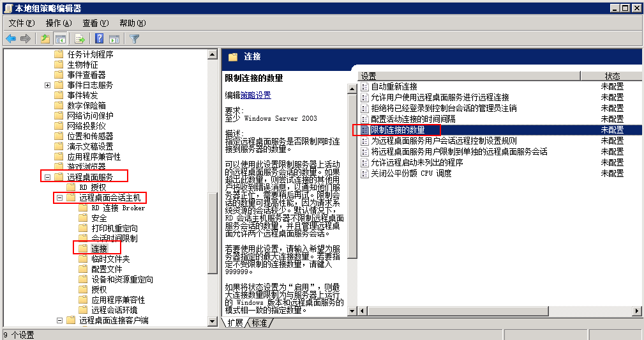
Task: Open the 操作(A) menu
Action: tap(59, 23)
